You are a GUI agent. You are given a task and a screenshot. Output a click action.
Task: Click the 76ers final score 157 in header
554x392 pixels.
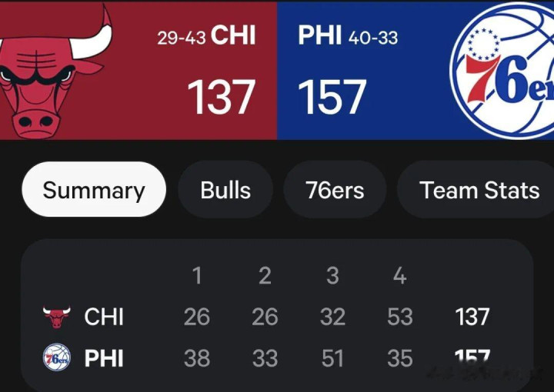coord(332,98)
